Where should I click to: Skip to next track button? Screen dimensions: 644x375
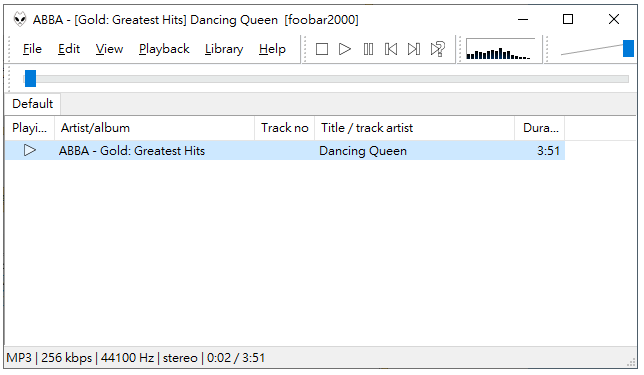pyautogui.click(x=414, y=49)
